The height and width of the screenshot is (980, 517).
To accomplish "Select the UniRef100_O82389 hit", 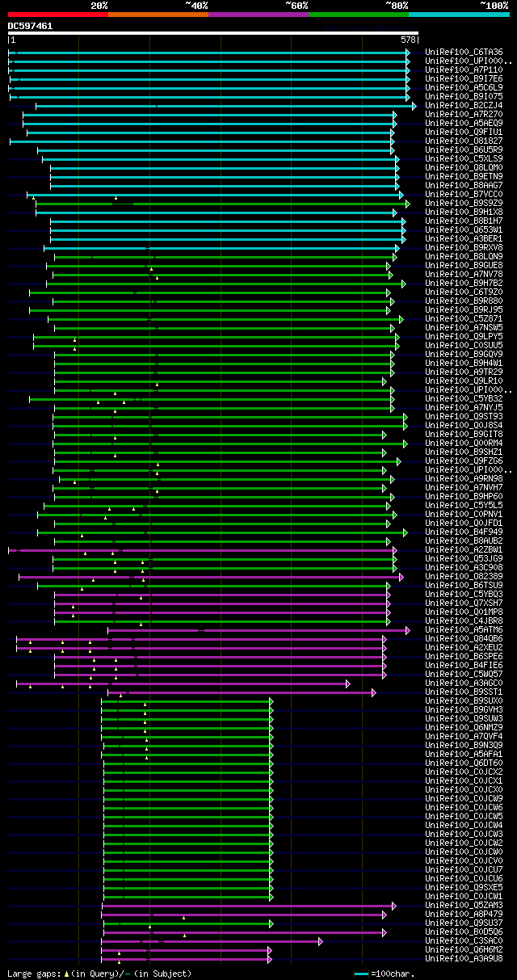I will point(464,576).
